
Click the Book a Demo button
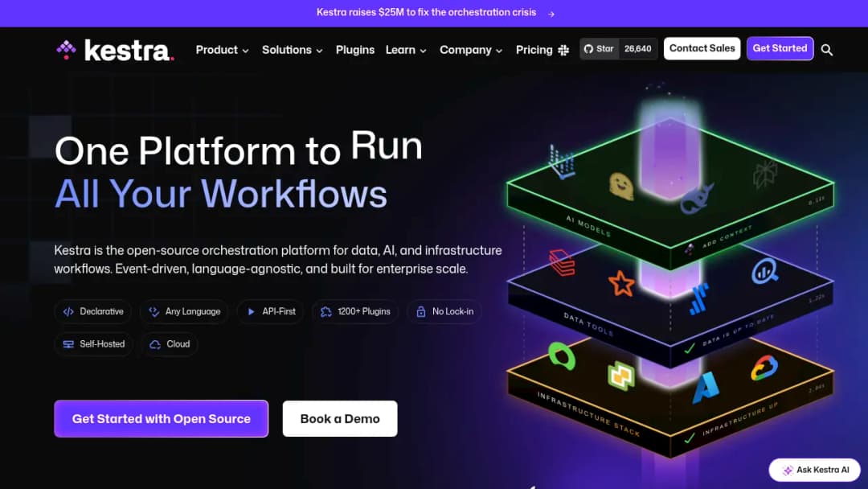coord(340,419)
